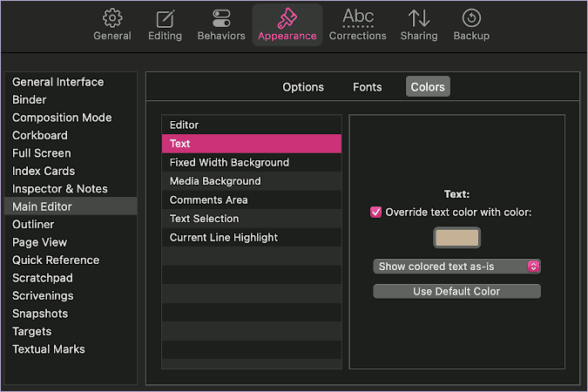The width and height of the screenshot is (588, 392).
Task: Select Inspector & Notes in the sidebar
Action: click(x=71, y=189)
